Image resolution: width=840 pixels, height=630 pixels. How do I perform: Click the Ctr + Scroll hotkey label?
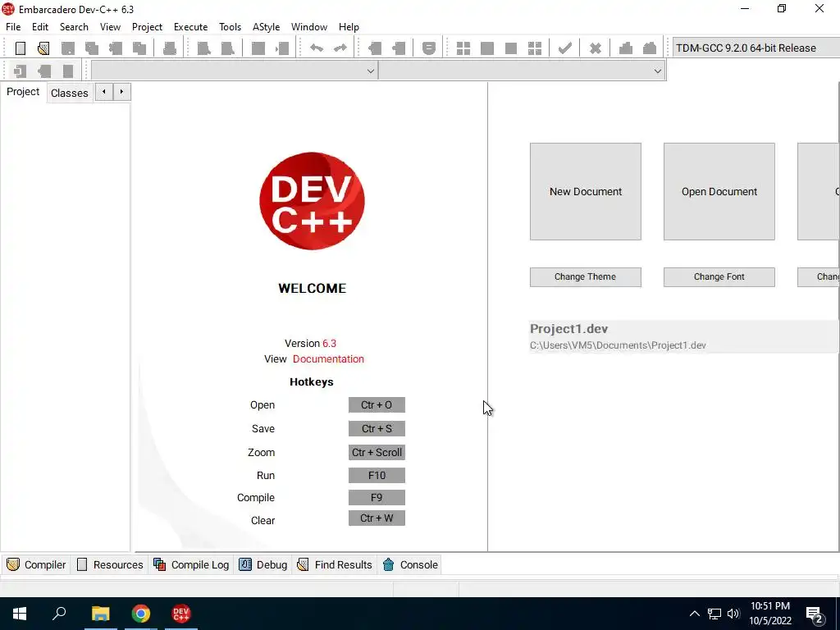[377, 452]
